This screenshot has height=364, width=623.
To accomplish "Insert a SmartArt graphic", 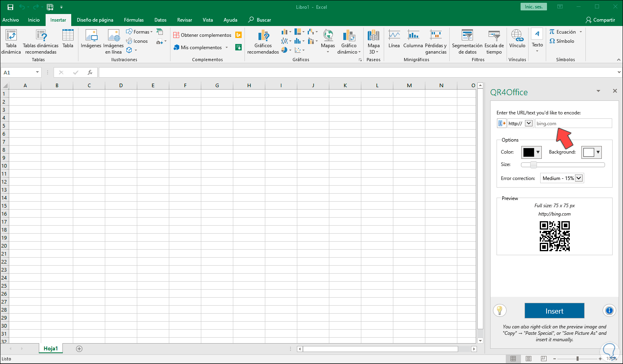I will [x=160, y=32].
